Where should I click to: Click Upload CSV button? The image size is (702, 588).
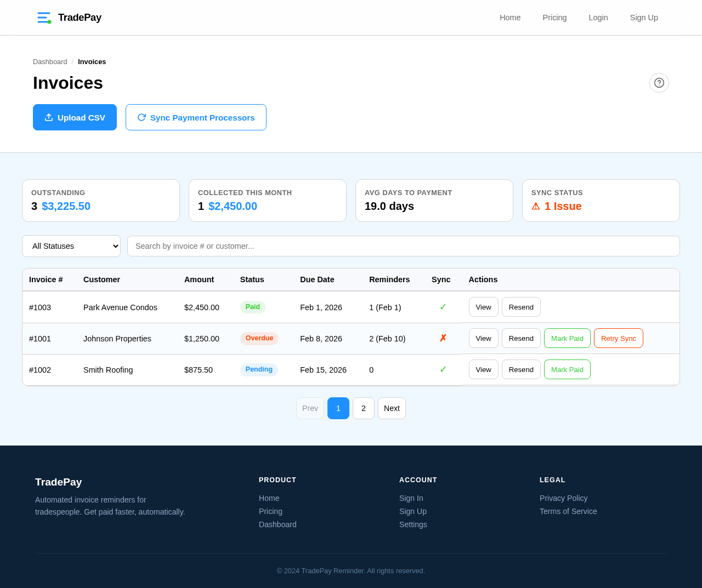click(x=75, y=117)
